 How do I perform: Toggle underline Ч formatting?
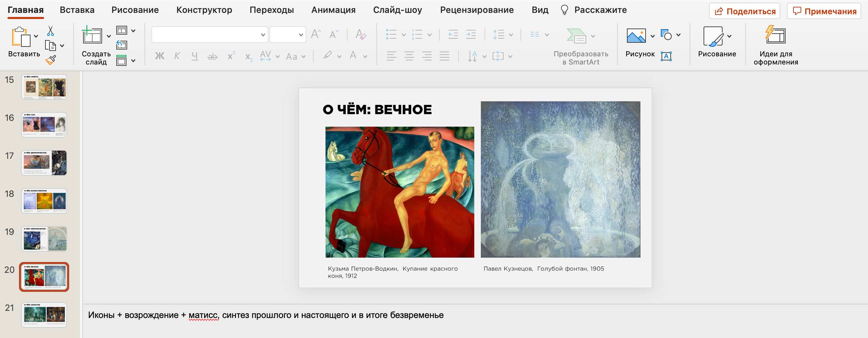pyautogui.click(x=195, y=56)
